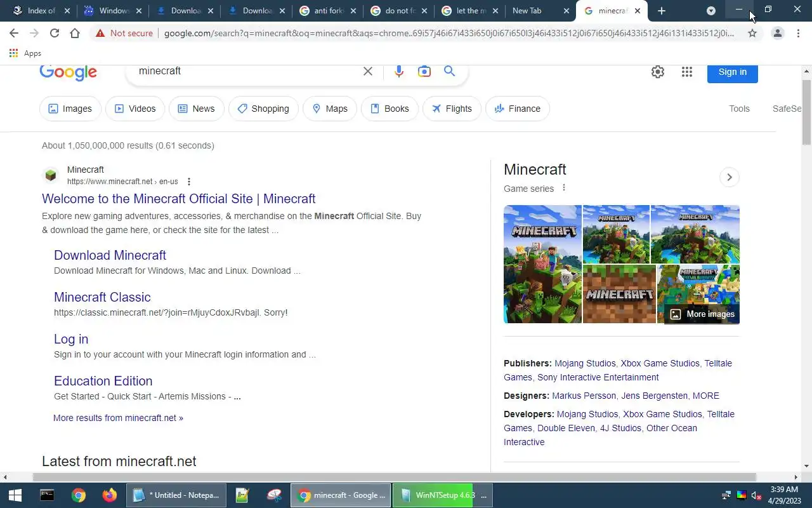Click the Sign in button
The width and height of the screenshot is (812, 508).
(x=733, y=72)
